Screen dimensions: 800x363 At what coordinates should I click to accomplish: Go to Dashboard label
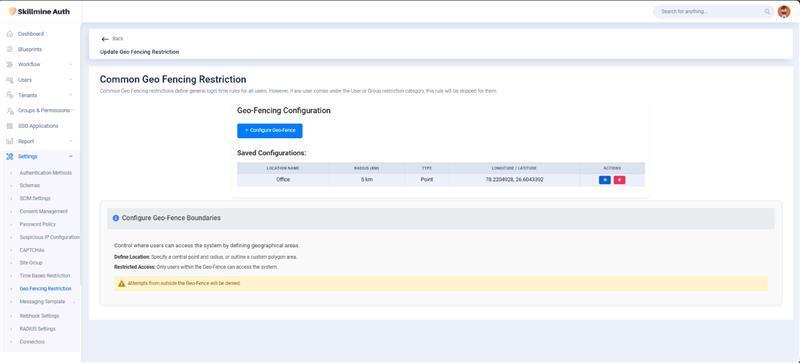[31, 34]
